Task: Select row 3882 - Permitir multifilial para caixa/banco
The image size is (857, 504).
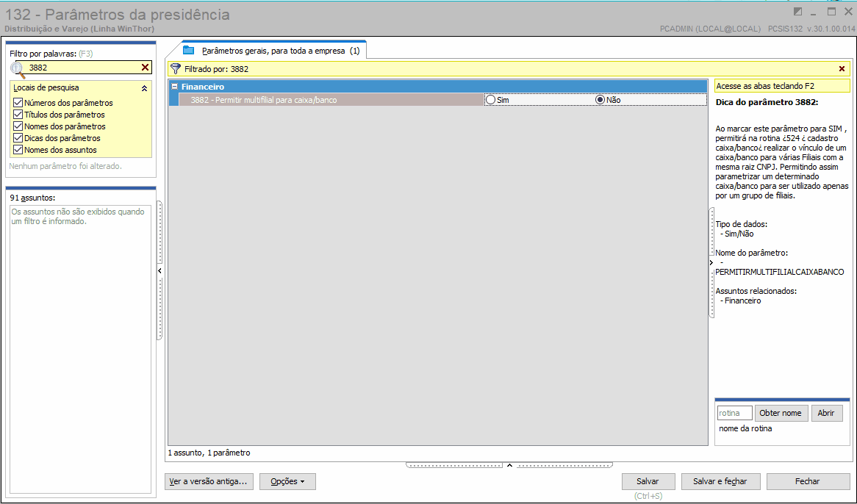Action: click(x=331, y=100)
